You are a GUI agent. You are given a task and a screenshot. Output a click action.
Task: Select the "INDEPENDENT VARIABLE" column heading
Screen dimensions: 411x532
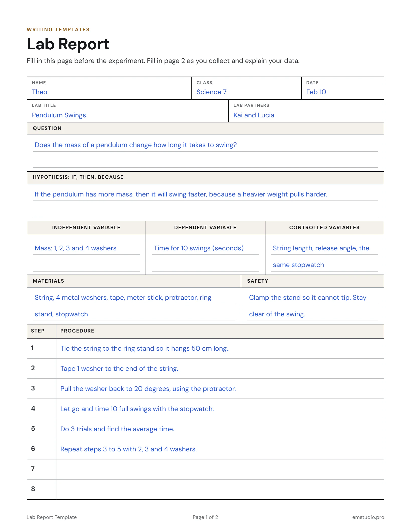(86, 227)
